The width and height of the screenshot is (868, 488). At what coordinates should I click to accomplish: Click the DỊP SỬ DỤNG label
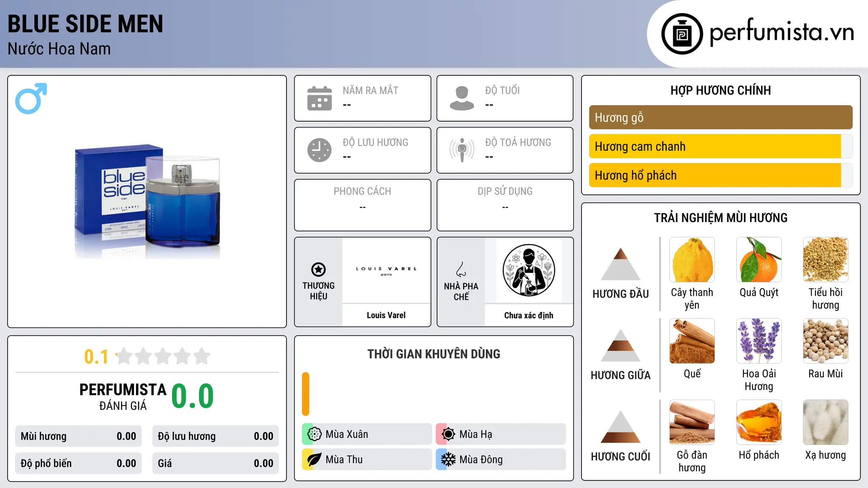[x=505, y=191]
